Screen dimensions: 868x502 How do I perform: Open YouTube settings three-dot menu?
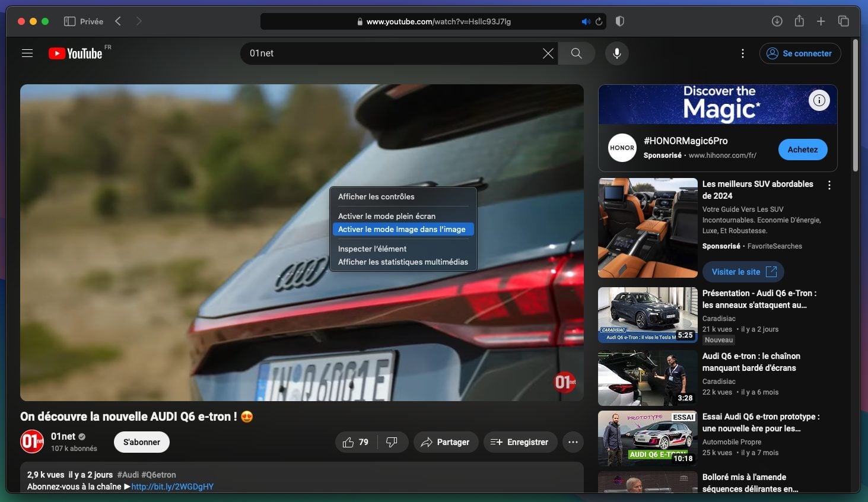pyautogui.click(x=743, y=53)
